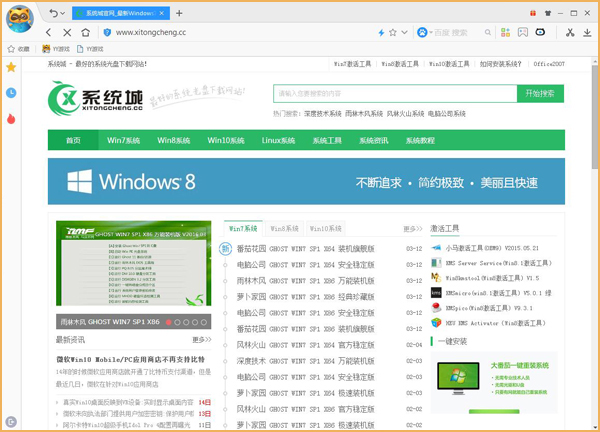Image resolution: width=600 pixels, height=432 pixels.
Task: Expand 更多>> next to 最新资讯
Action: tap(202, 339)
